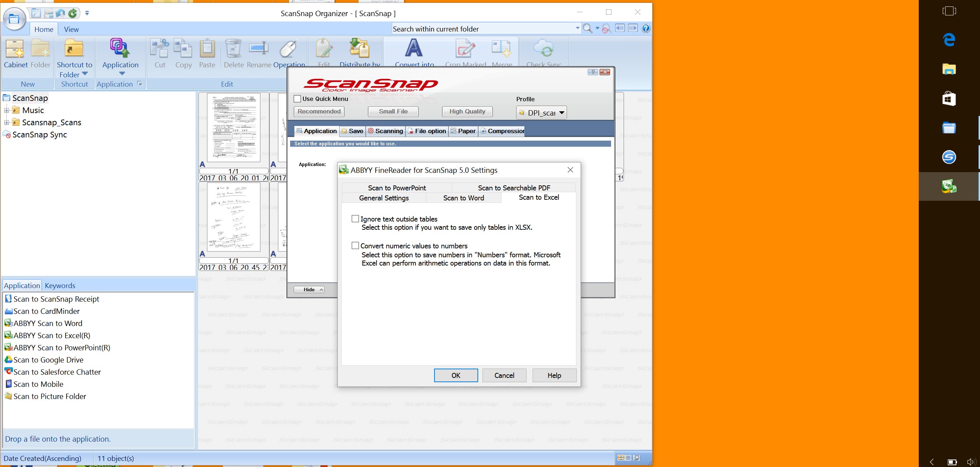Click the undo arrow icon in quick access toolbar
This screenshot has width=980, height=467.
[x=60, y=13]
